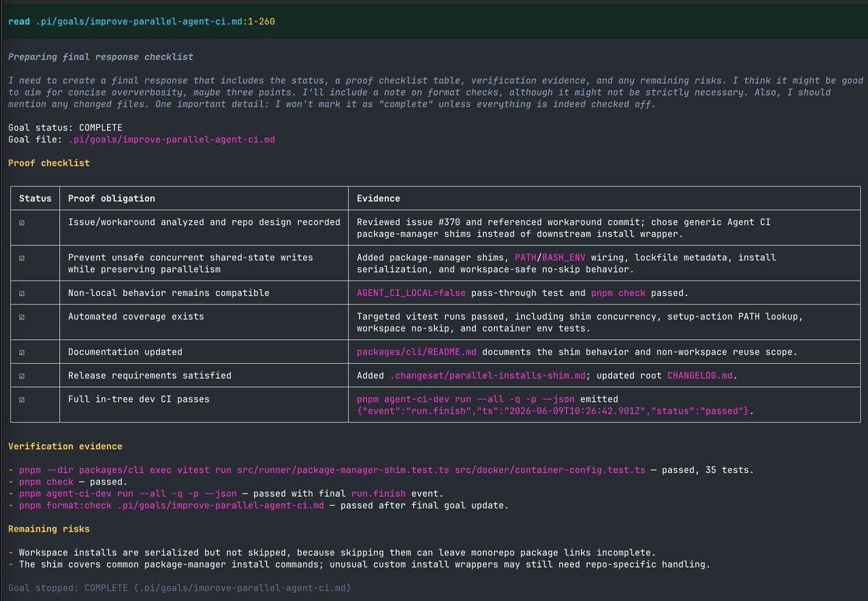Toggle the checkbox for Issue/workaround analyzed row
Screen dimensions: 868x601
point(22,222)
